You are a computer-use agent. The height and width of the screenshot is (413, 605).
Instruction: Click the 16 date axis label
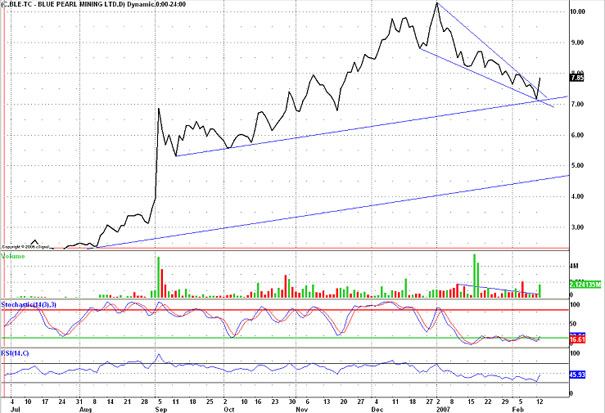click(x=259, y=402)
